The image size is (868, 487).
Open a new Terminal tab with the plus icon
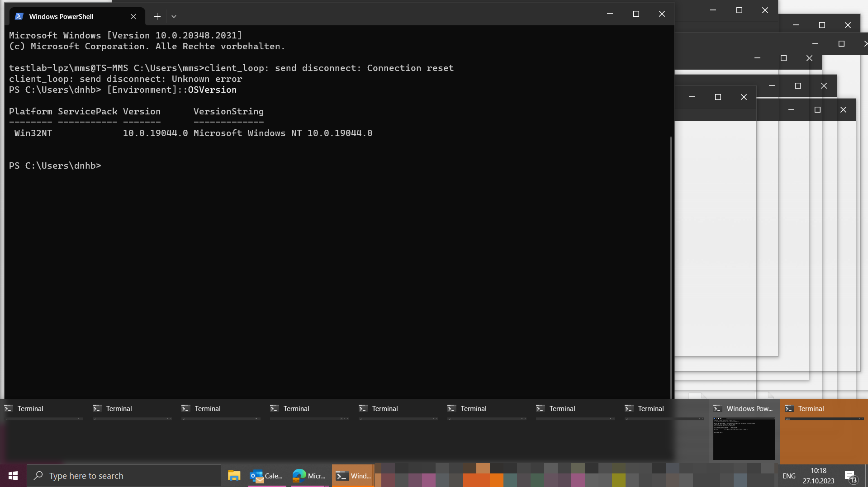pyautogui.click(x=157, y=16)
